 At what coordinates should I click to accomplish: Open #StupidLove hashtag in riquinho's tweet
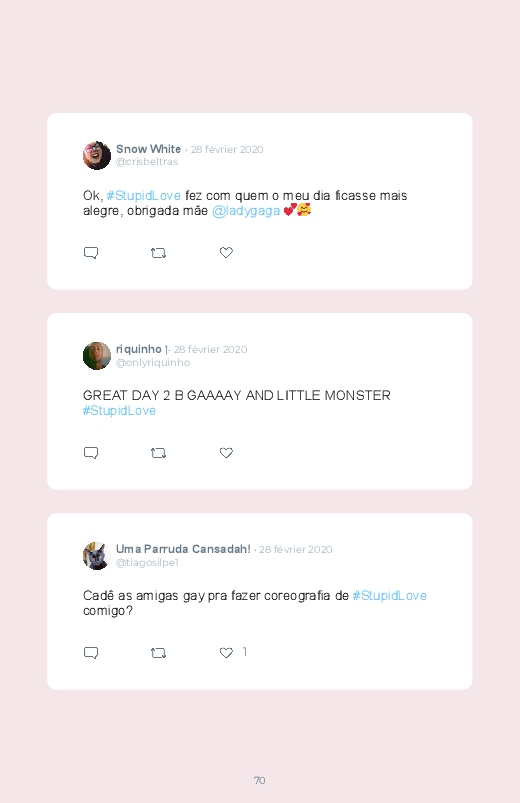click(x=119, y=411)
